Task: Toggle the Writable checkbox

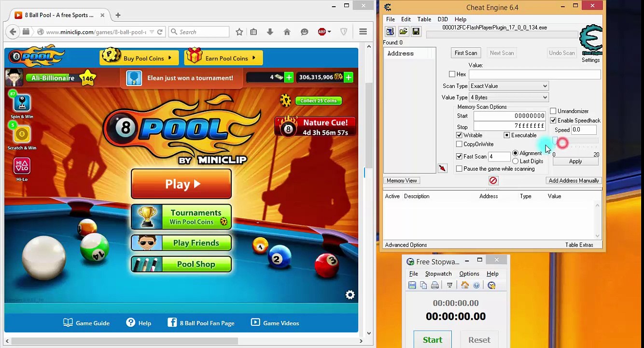Action: [459, 135]
